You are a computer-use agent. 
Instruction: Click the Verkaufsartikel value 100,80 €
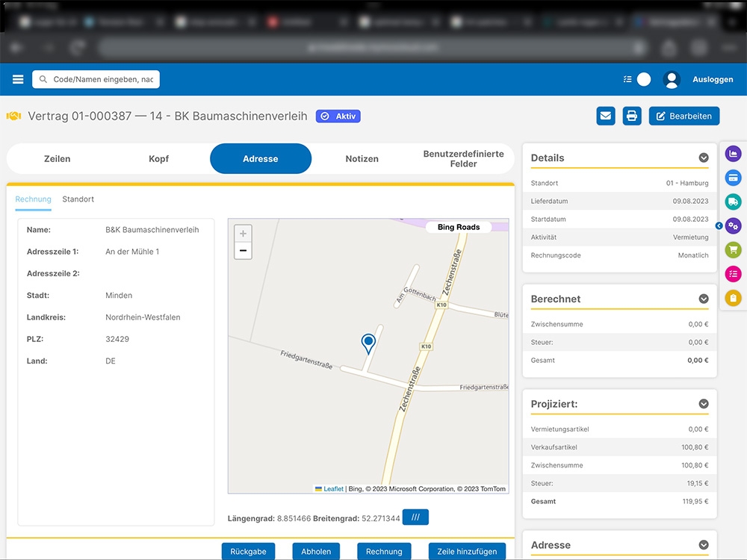(x=695, y=447)
